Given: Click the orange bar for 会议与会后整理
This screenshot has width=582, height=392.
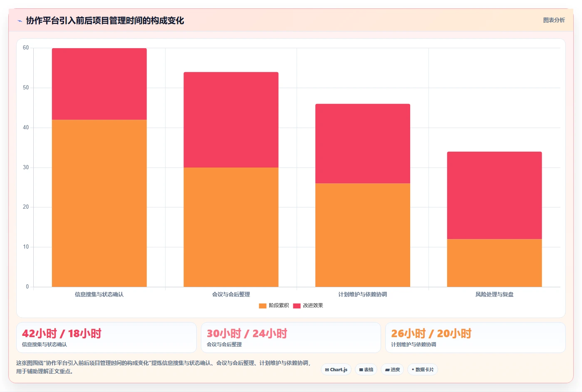Looking at the screenshot, I should tap(231, 227).
